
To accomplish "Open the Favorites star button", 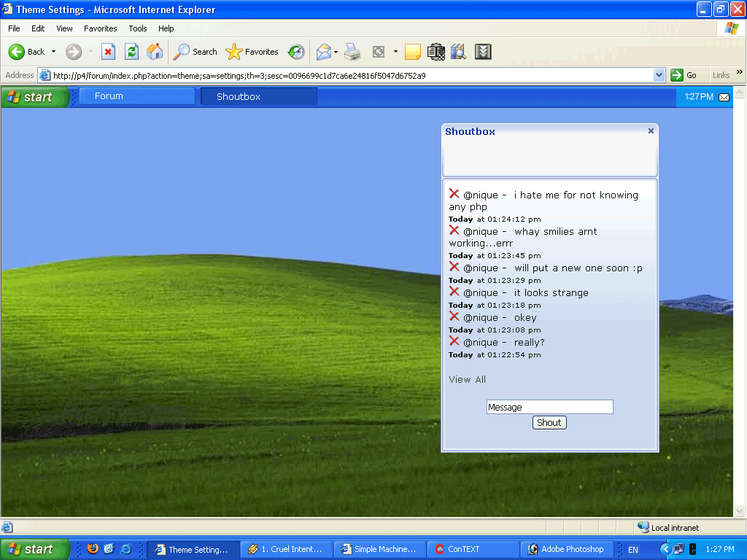I will tap(252, 52).
